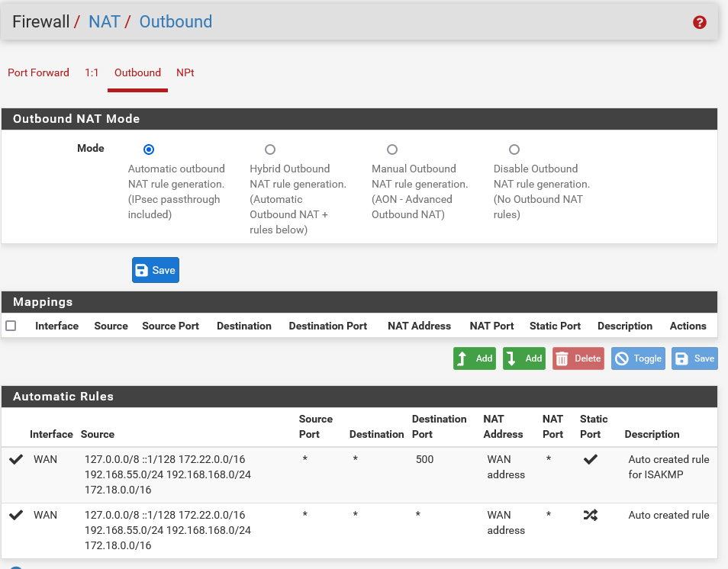Save mappings with the light blue Save button
The image size is (728, 569).
point(694,358)
